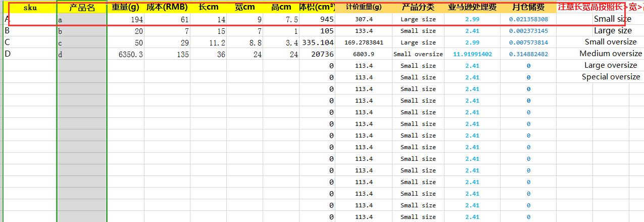Click product name cell "b"
The width and height of the screenshot is (644, 222).
click(x=82, y=31)
